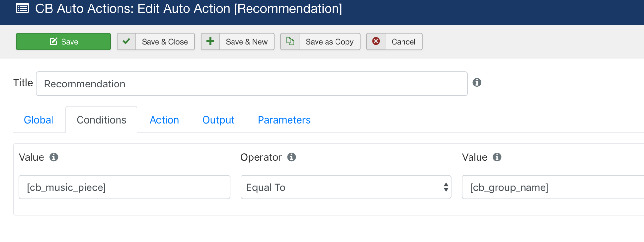Go to the Output tab
This screenshot has width=644, height=242.
coord(218,120)
